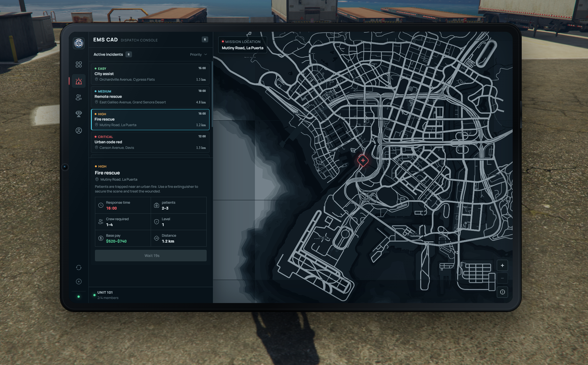Click the pin icon in the Fire rescue details
This screenshot has width=588, height=365.
tap(97, 179)
